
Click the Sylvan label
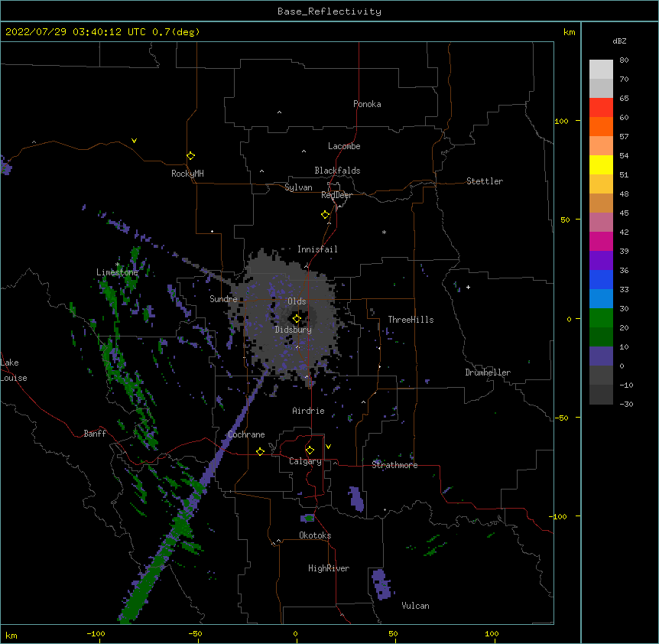pyautogui.click(x=298, y=188)
